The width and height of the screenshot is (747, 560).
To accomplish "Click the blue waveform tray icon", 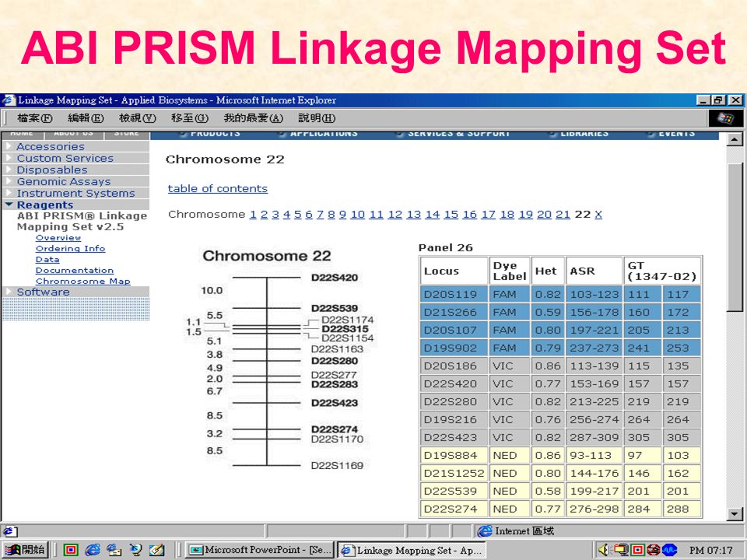I will (x=669, y=550).
